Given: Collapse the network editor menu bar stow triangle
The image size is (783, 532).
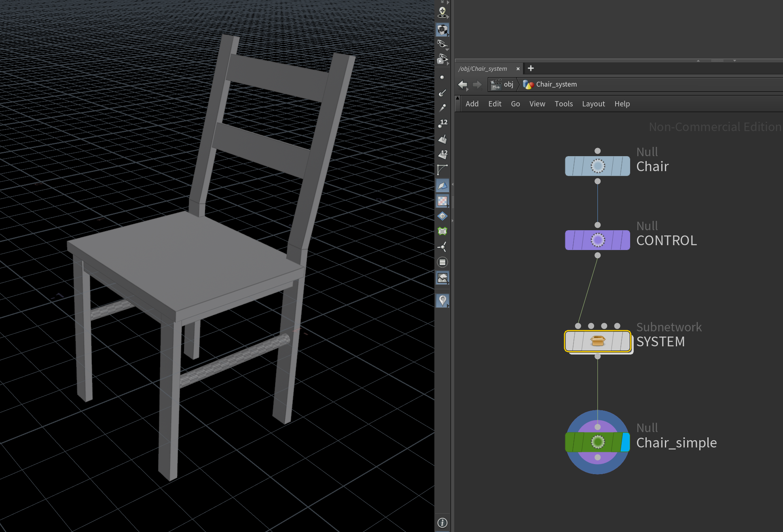Looking at the screenshot, I should coord(457,98).
